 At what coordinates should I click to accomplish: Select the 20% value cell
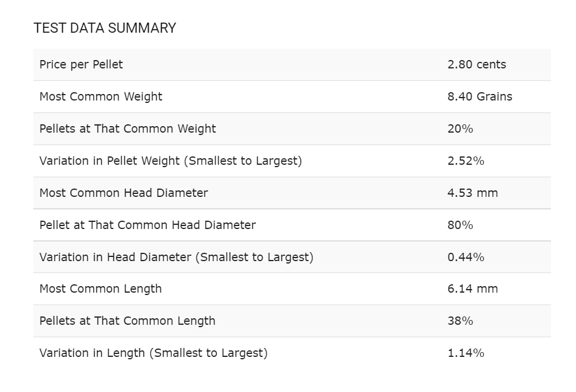(460, 128)
